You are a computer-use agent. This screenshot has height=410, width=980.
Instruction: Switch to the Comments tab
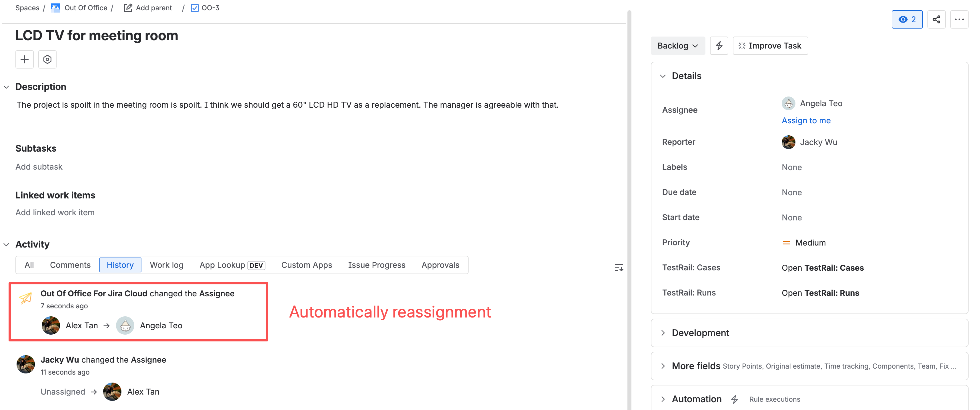70,265
